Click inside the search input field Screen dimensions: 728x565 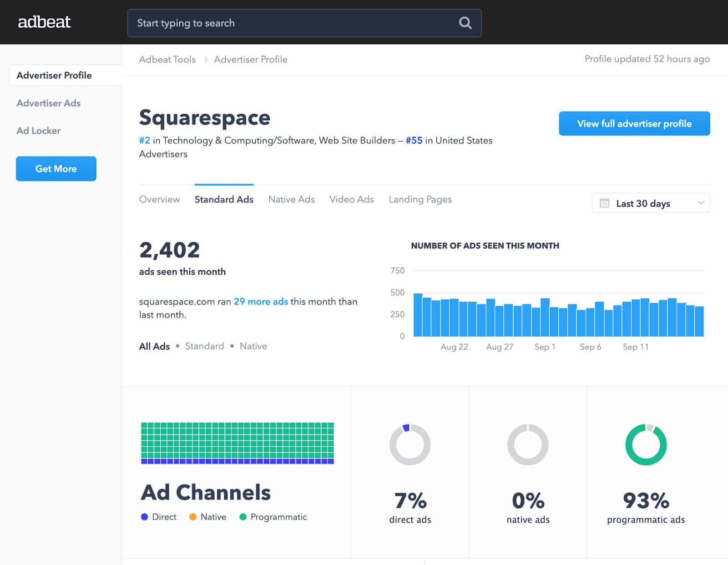[273, 23]
